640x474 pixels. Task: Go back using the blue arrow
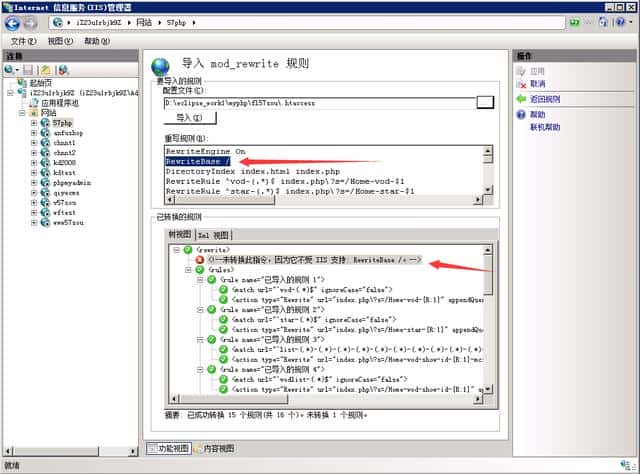pos(12,23)
